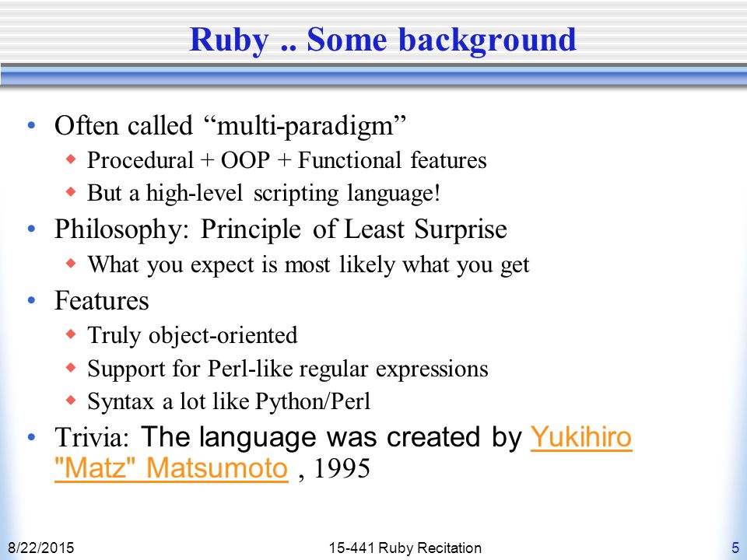747x560 pixels.
Task: Click the year 1995 text
Action: (342, 468)
